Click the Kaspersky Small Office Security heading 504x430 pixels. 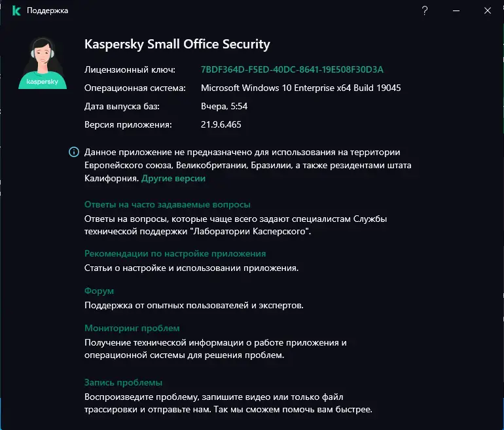click(x=177, y=45)
